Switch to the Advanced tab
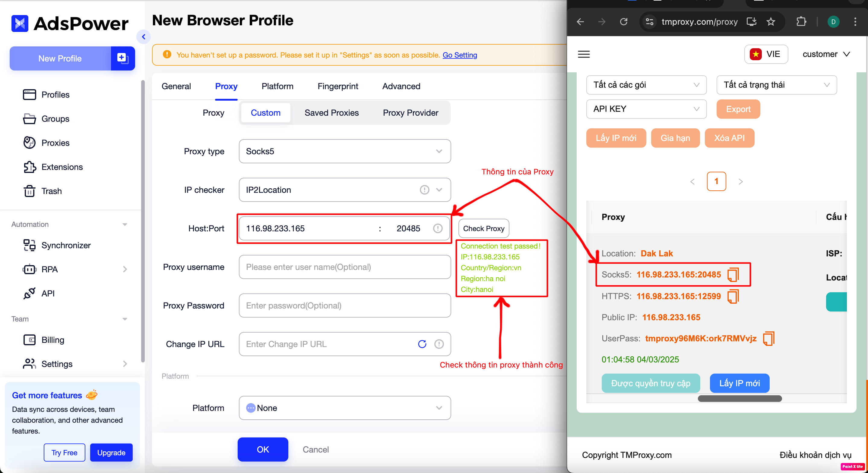868x473 pixels. click(401, 86)
